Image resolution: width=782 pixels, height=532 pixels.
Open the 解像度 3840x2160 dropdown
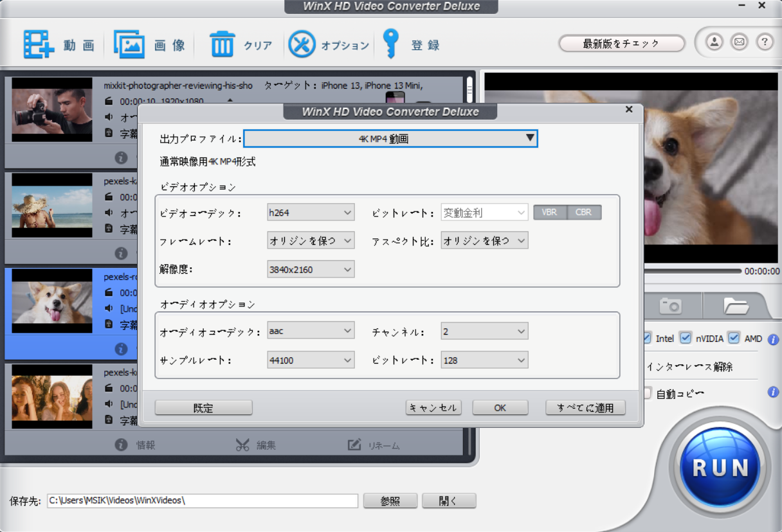click(311, 269)
